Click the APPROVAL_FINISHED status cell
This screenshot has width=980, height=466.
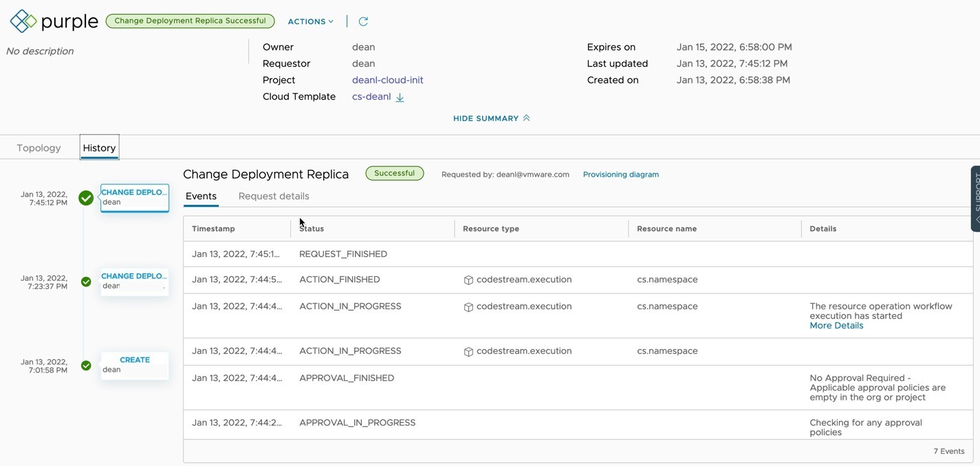(x=347, y=378)
